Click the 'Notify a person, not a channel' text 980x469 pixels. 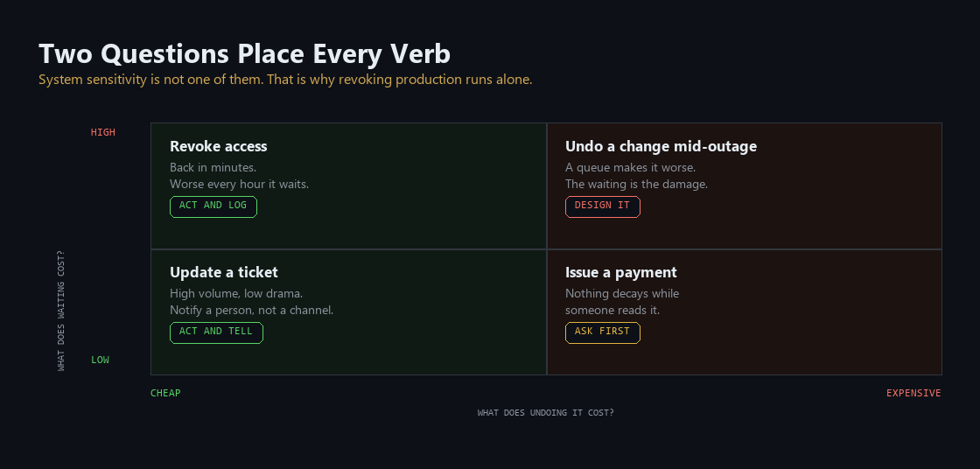[x=252, y=310]
